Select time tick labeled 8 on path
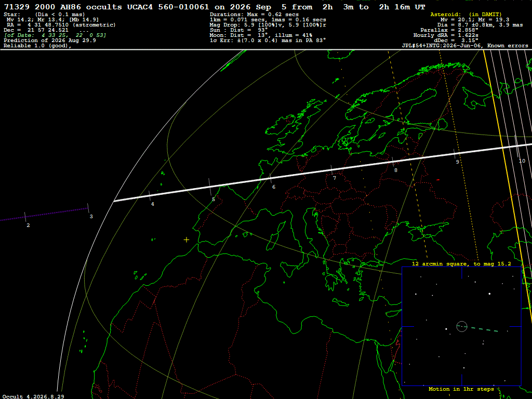 click(393, 161)
